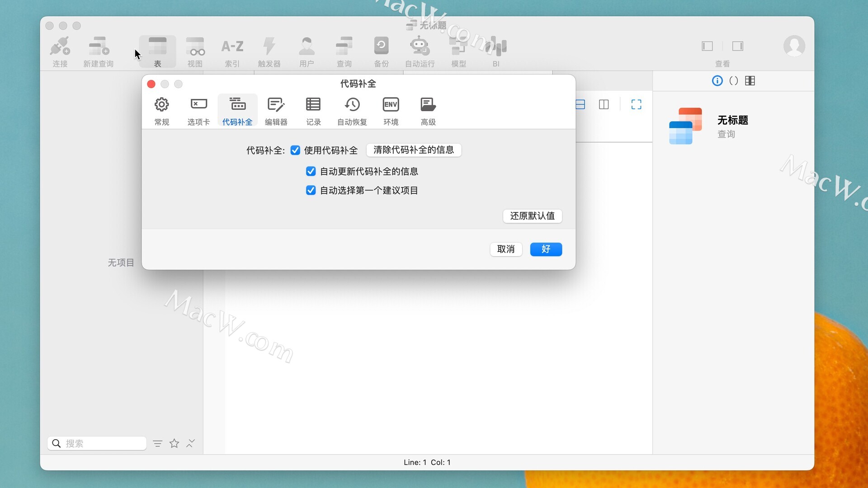
Task: Show the code snippets parentheses icon
Action: coord(734,81)
